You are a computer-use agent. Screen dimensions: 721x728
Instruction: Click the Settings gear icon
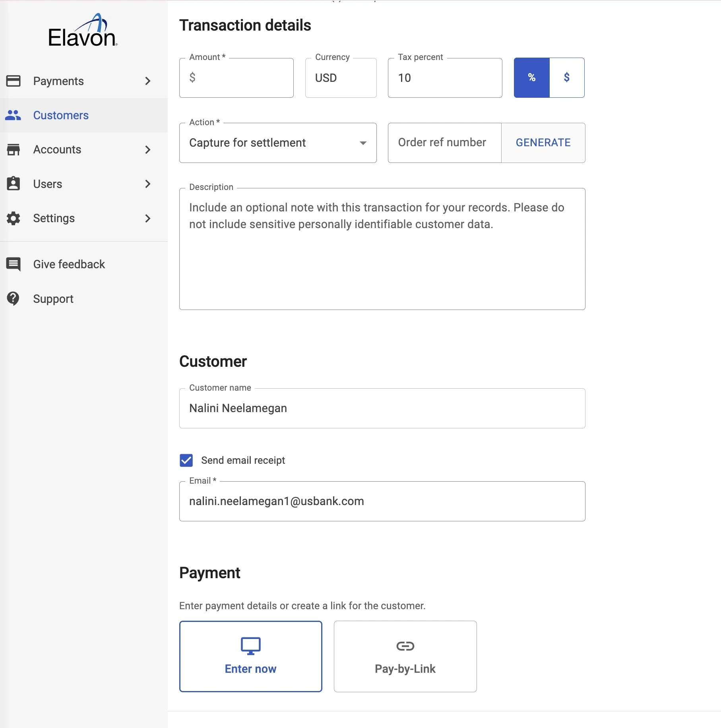point(14,218)
